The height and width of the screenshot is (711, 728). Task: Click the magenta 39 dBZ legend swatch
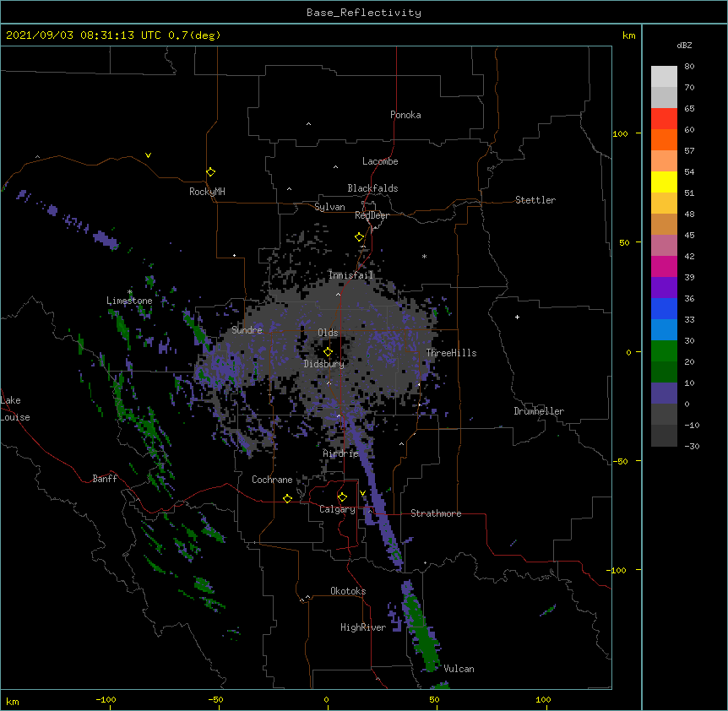tap(664, 266)
